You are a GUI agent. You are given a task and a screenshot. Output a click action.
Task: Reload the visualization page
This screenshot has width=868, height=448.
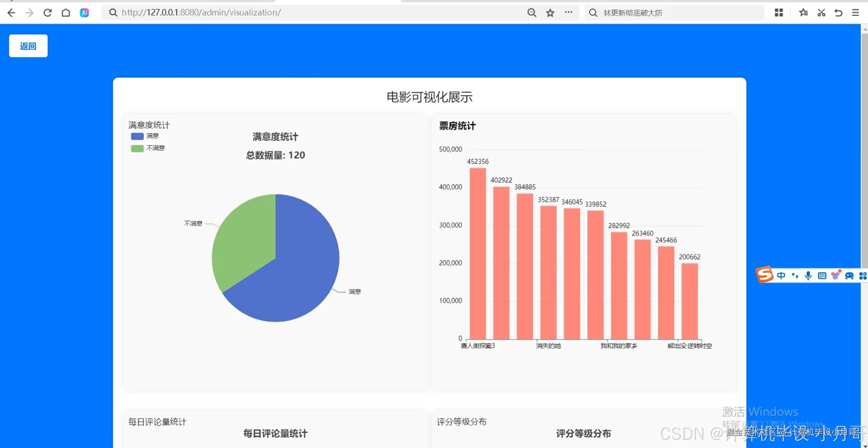[x=47, y=13]
